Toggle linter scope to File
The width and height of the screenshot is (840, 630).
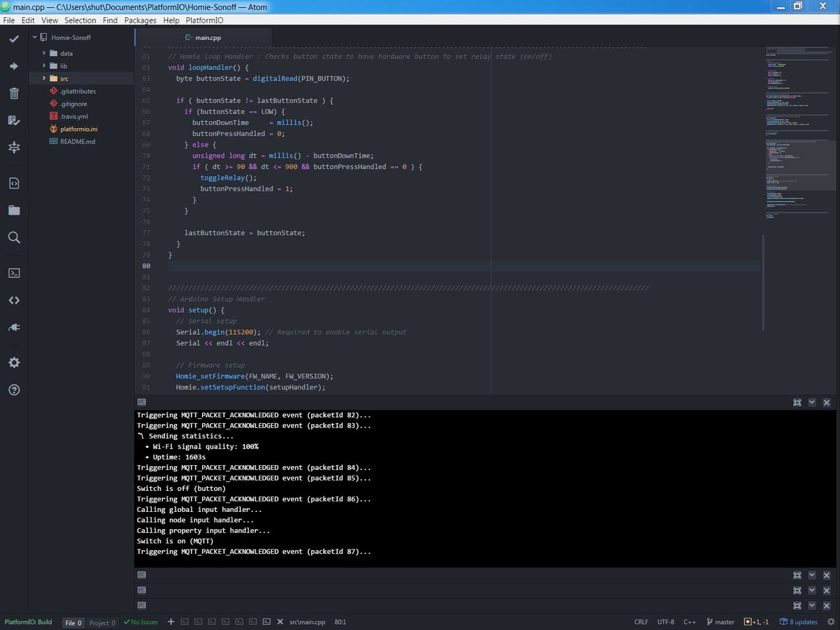coord(73,623)
